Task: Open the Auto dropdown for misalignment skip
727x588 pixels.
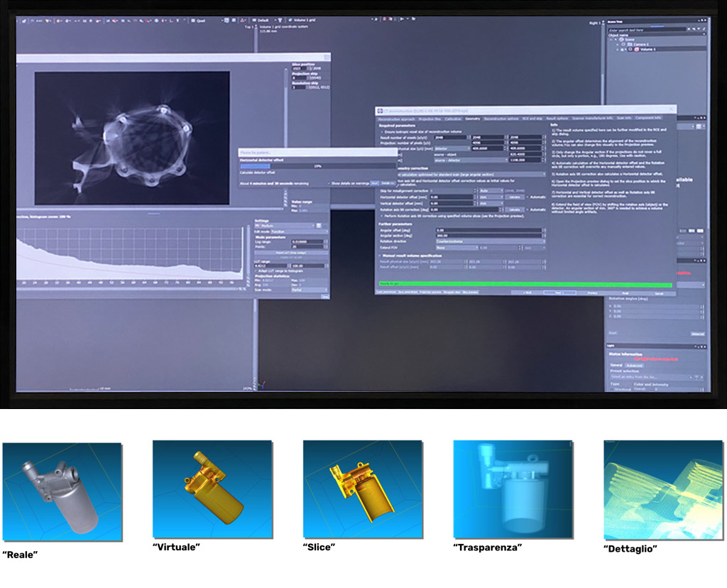Action: tap(491, 190)
